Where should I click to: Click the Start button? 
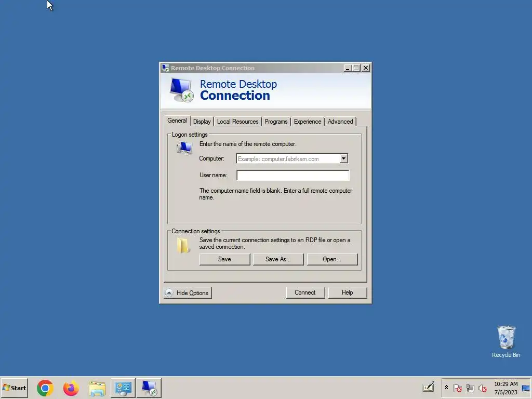click(14, 388)
